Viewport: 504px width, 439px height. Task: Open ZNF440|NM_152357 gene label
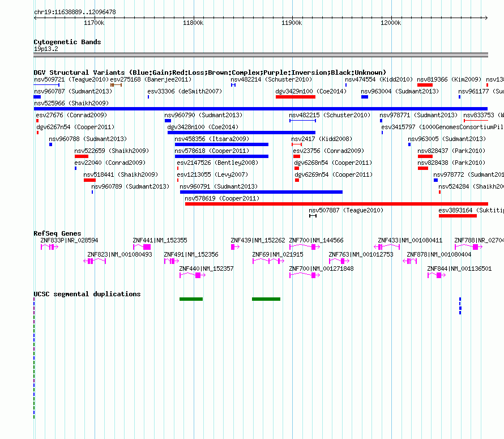(206, 268)
